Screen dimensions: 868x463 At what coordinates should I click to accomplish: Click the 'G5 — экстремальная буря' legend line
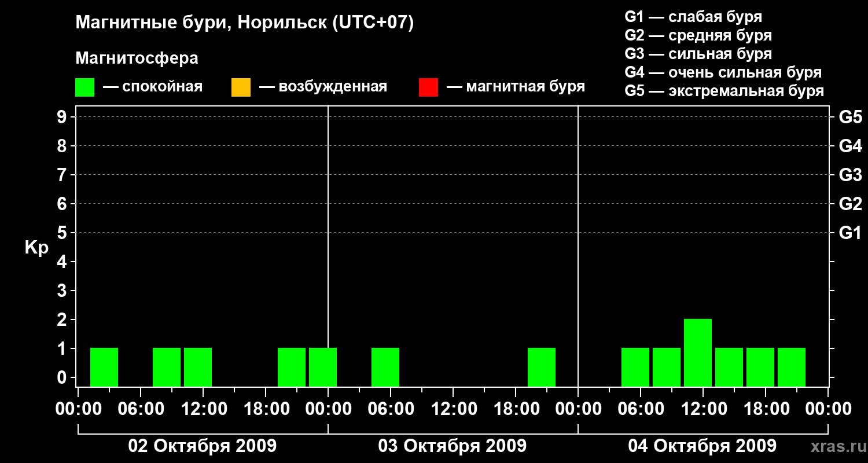tap(724, 91)
